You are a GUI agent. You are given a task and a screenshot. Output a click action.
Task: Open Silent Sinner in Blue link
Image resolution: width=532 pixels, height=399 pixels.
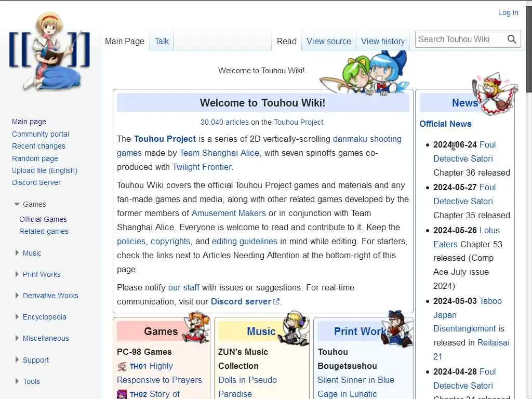[355, 380]
